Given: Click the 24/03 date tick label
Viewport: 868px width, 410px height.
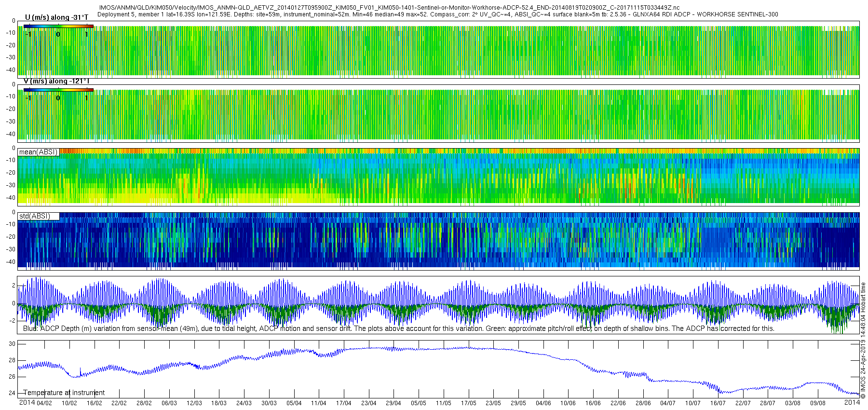Looking at the screenshot, I should click(x=244, y=403).
